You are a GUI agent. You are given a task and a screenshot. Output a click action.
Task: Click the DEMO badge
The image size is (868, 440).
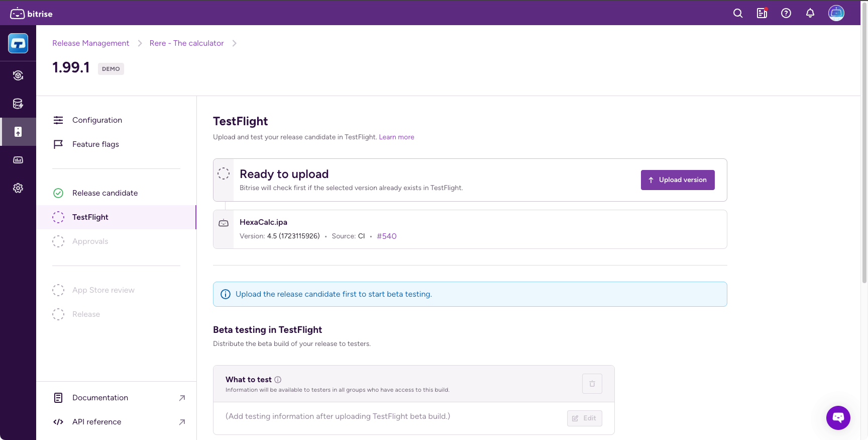tap(111, 69)
